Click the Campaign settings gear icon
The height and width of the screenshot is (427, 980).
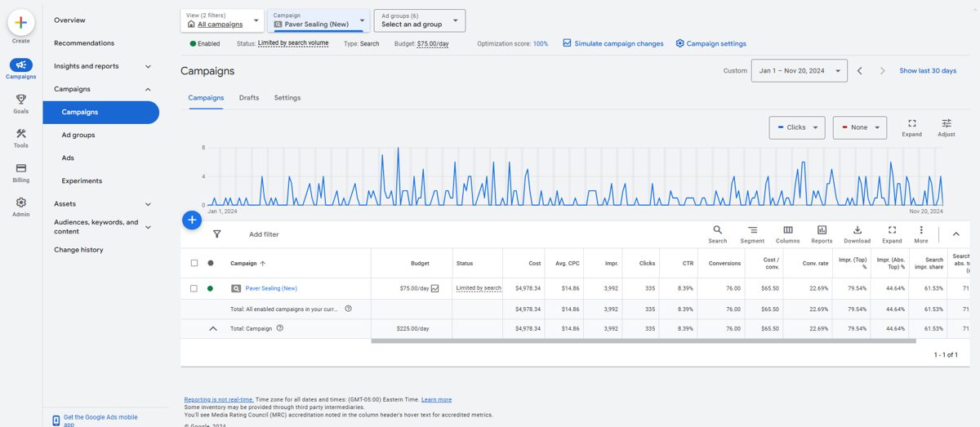pyautogui.click(x=679, y=43)
